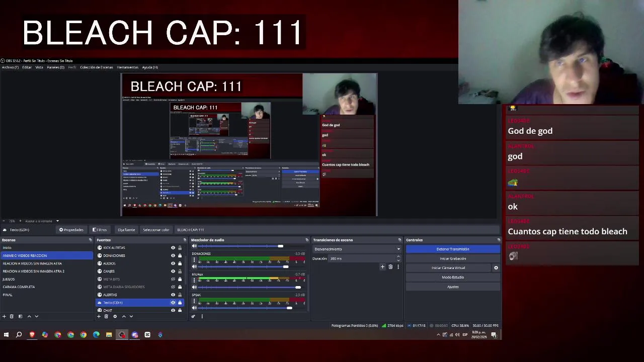Adjust DONACIONES volume slider

286,266
